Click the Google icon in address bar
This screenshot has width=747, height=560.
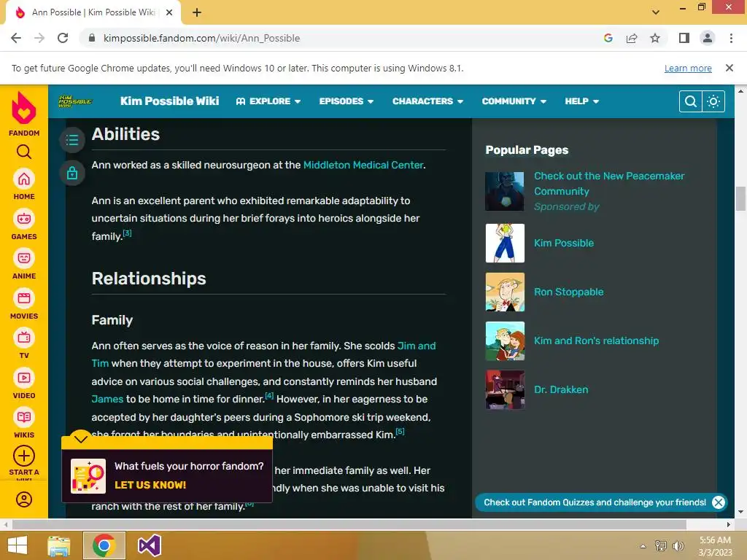608,38
